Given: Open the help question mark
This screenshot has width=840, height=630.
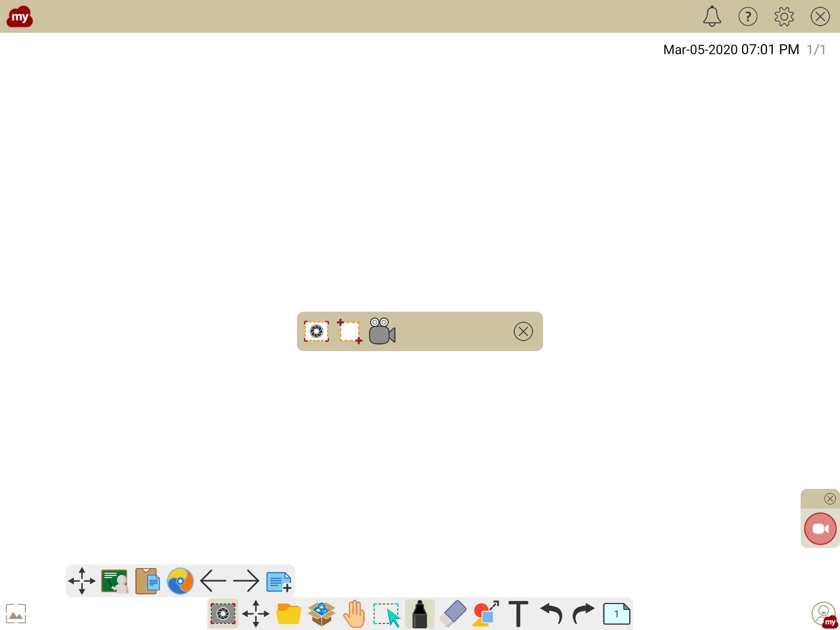Looking at the screenshot, I should pos(748,16).
